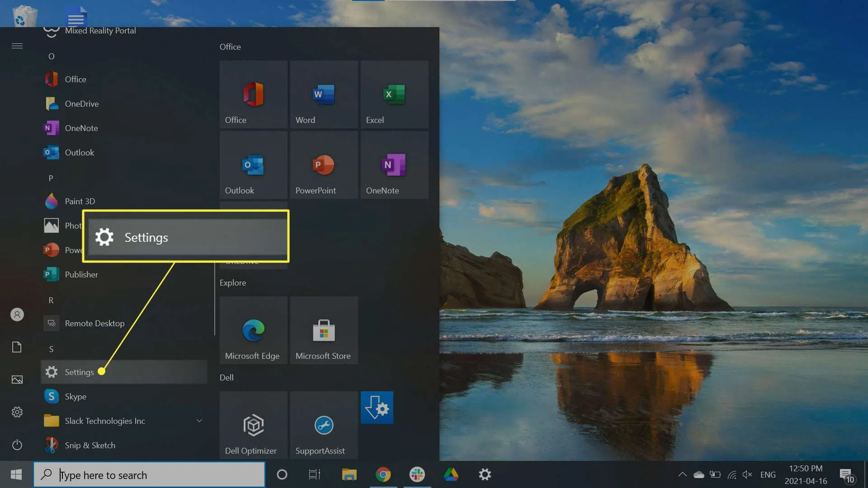Open the SupportAssist tile
The width and height of the screenshot is (868, 488).
tap(324, 425)
